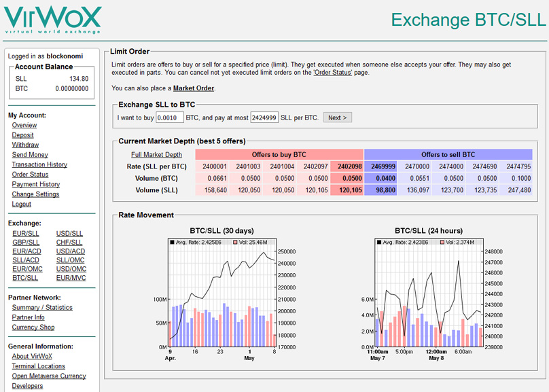Open the Developers page
This screenshot has width=549, height=392.
(27, 385)
